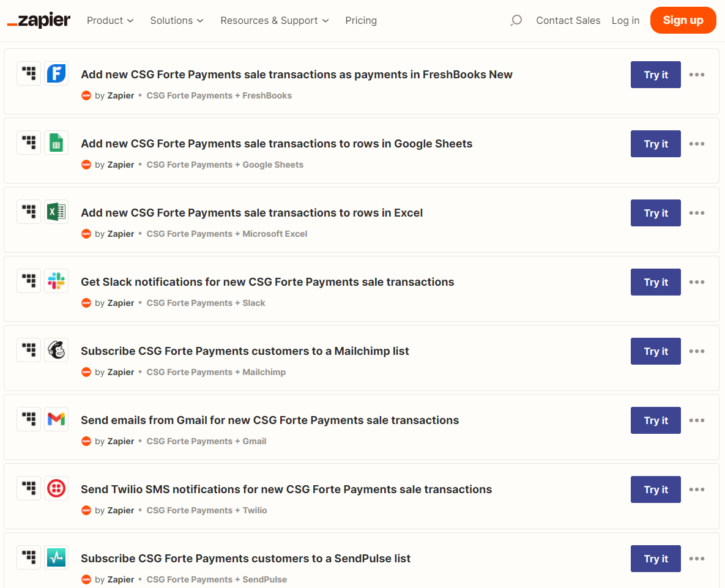Try the Gmail emails zap

pos(656,420)
